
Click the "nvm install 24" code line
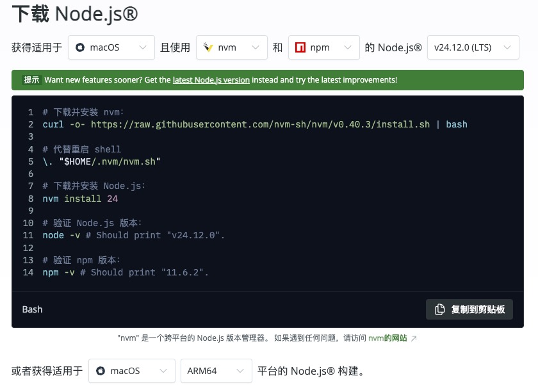(x=80, y=199)
